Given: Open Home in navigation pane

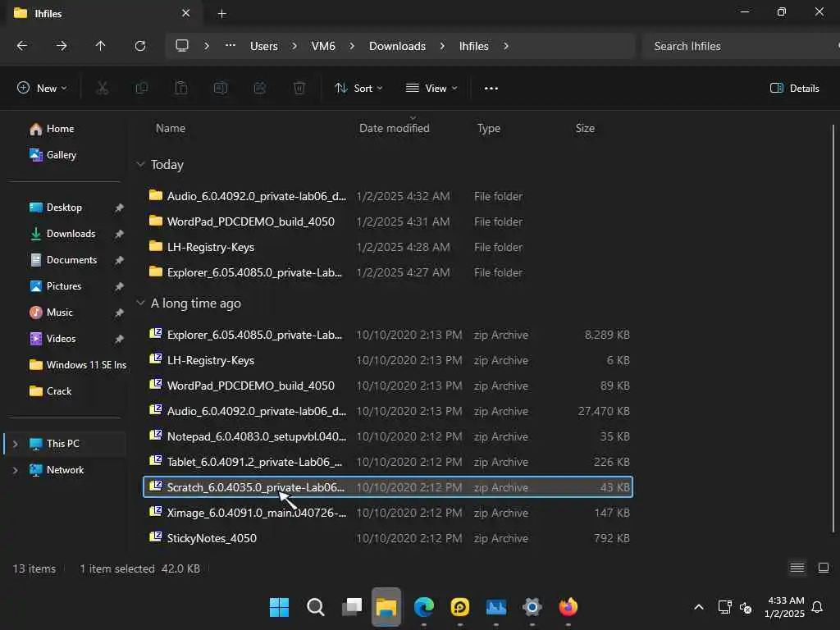Looking at the screenshot, I should coord(52,129).
